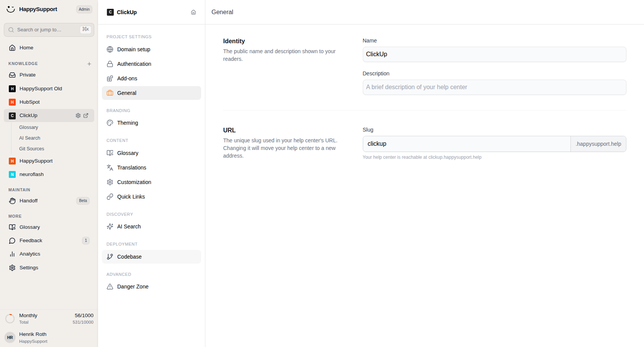Click the book icon for Glossary in Content

(x=110, y=153)
